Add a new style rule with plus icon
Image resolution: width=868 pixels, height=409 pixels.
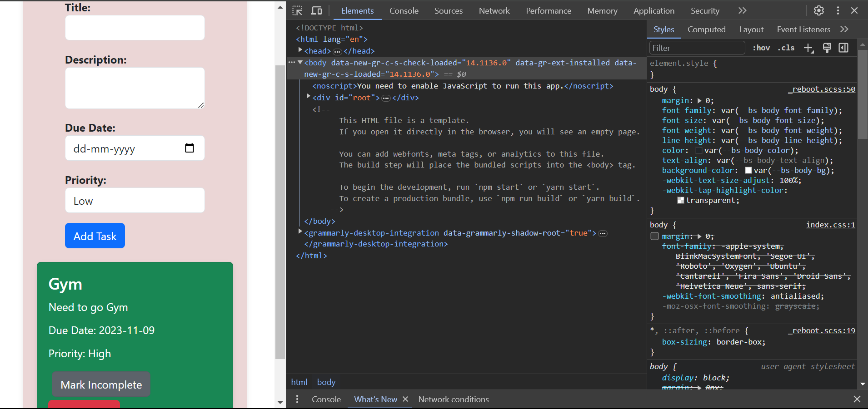click(808, 48)
